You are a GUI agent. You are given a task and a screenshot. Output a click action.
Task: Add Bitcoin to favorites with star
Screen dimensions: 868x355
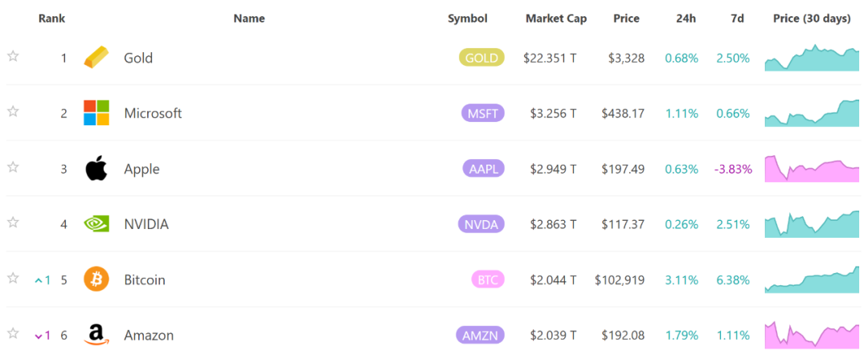coord(13,278)
